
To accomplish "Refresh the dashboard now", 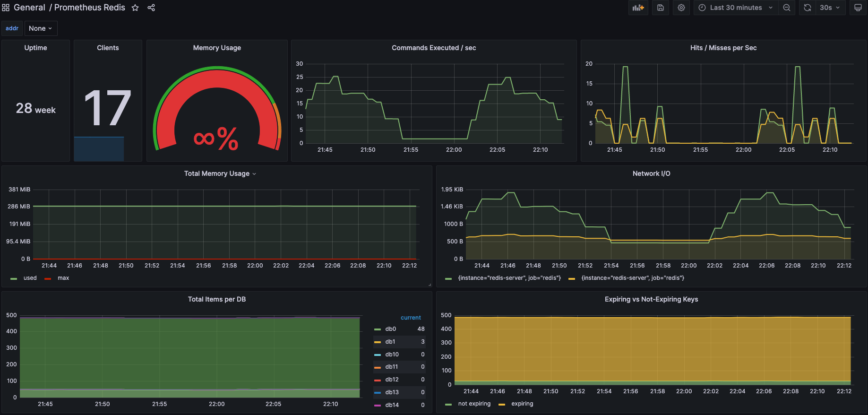I will [808, 8].
